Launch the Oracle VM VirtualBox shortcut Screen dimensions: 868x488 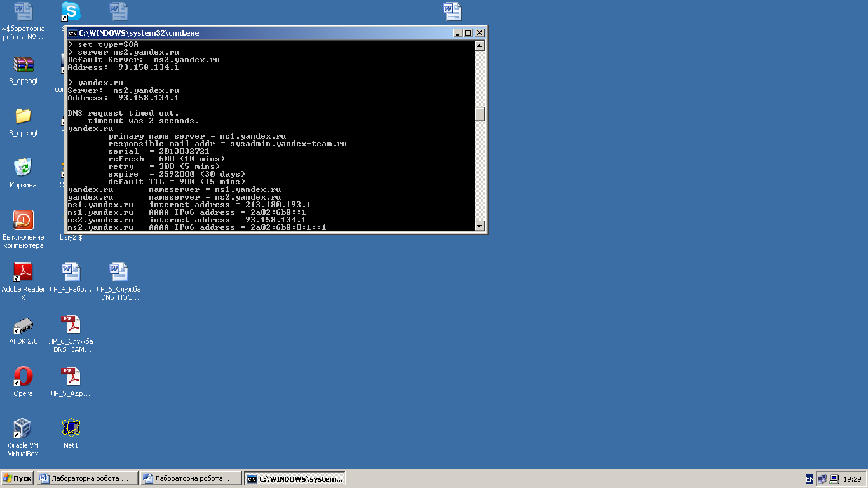(x=24, y=428)
